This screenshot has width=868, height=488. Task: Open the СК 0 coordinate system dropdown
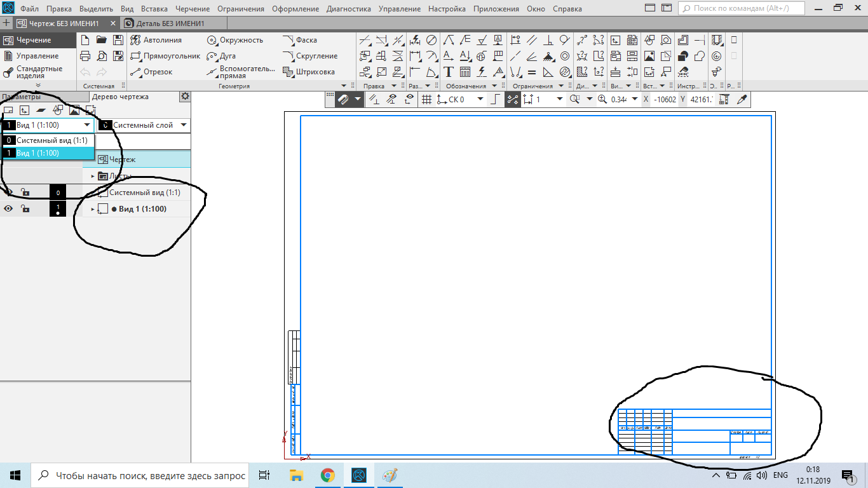coord(480,100)
